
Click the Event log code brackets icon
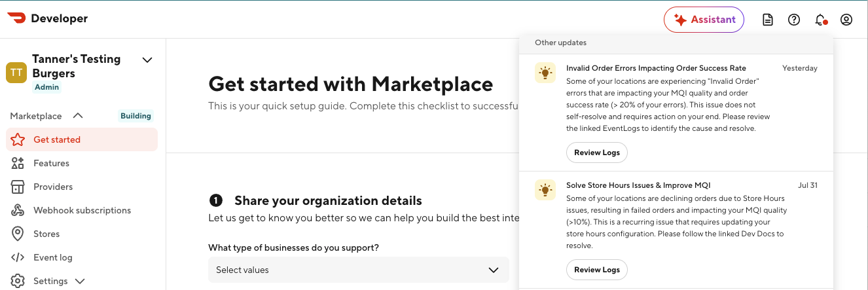point(18,257)
